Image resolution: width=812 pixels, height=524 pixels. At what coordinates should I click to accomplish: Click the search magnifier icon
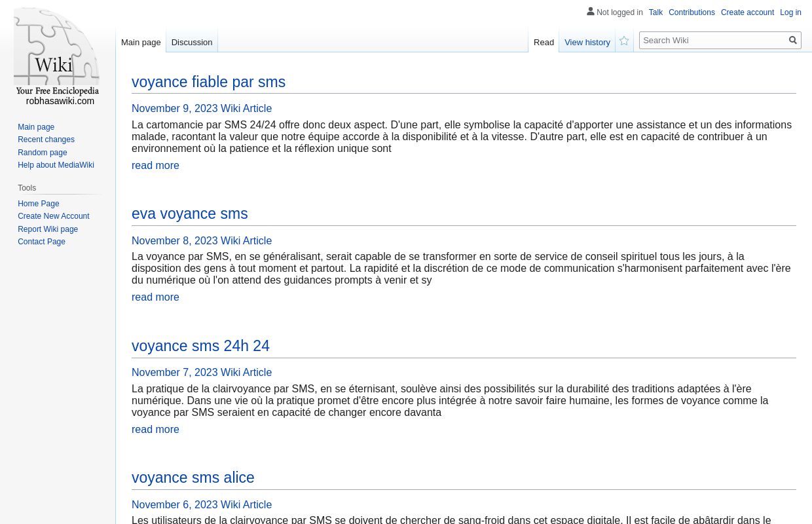click(x=792, y=40)
